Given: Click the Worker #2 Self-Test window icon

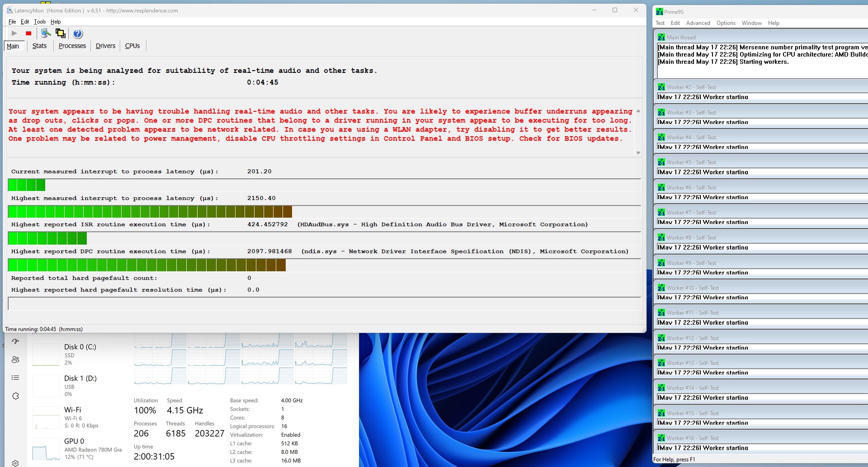Looking at the screenshot, I should click(x=661, y=87).
